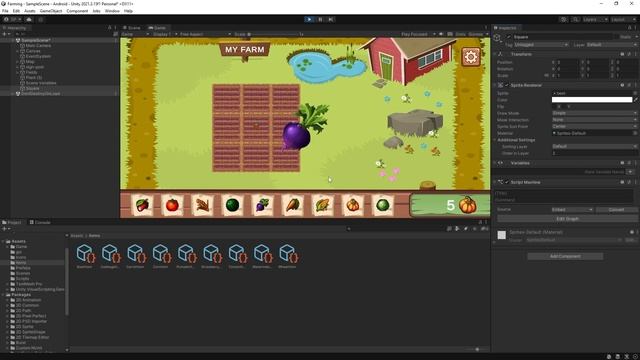Open the Prefabs folder in Project
Screen dimensions: 640x360
click(x=23, y=268)
